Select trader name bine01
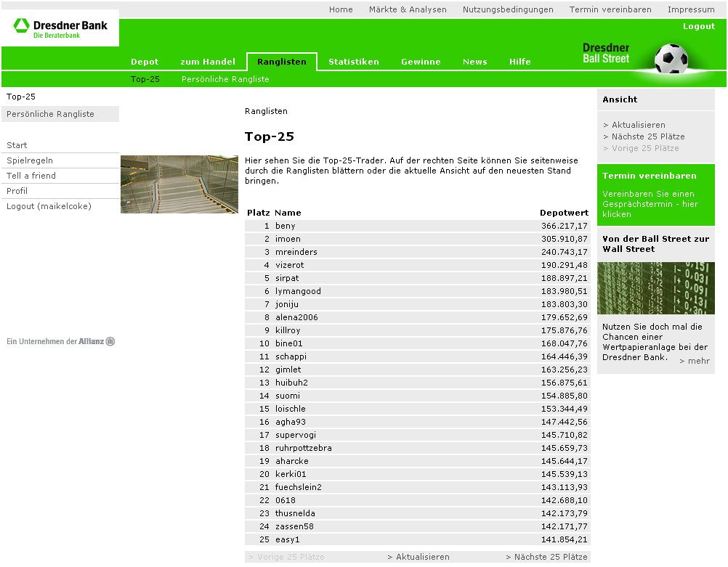Screen dimensions: 728x567 [288, 343]
